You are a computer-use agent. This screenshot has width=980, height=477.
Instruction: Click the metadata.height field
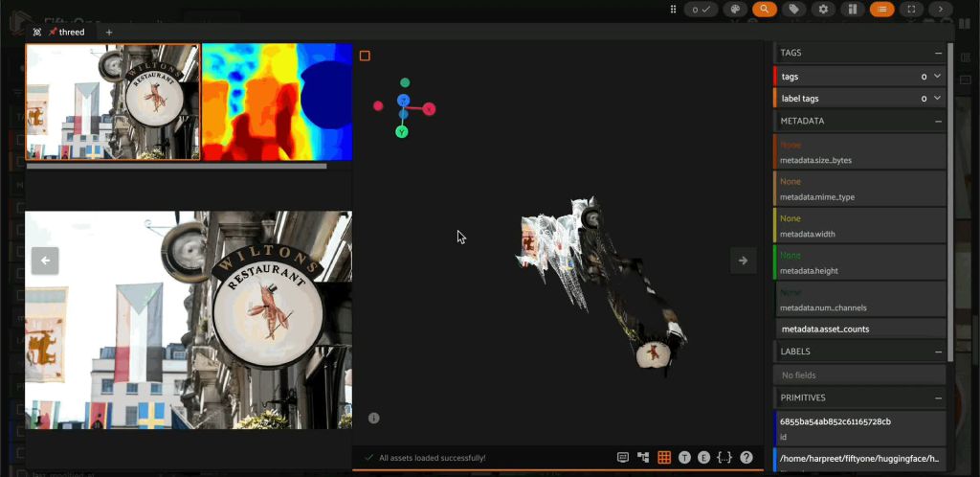point(859,262)
